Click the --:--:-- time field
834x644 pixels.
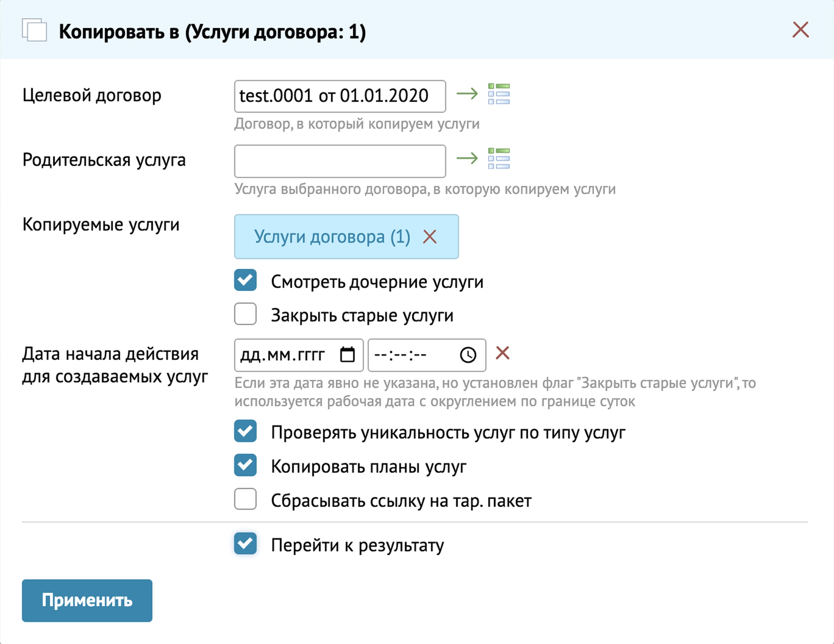(x=427, y=355)
